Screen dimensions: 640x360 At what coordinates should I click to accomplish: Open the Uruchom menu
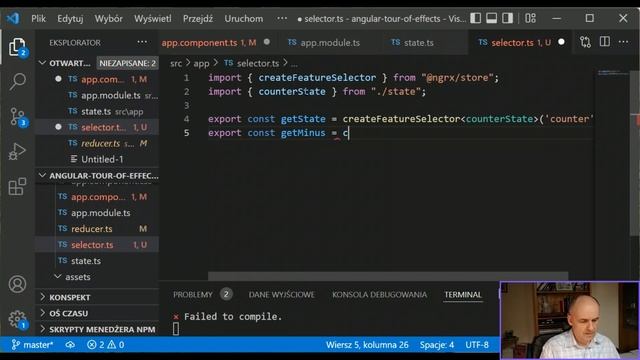point(244,18)
